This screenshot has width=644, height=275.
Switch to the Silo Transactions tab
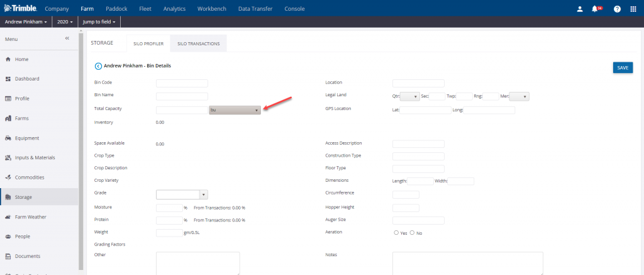tap(198, 43)
